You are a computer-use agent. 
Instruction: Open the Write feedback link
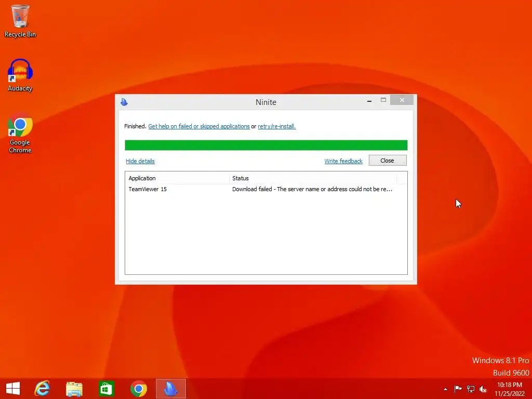[x=343, y=161]
